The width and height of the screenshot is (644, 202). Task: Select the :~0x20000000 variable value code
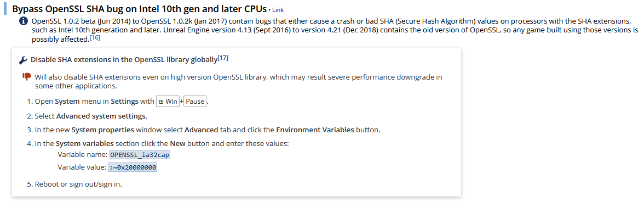[133, 167]
